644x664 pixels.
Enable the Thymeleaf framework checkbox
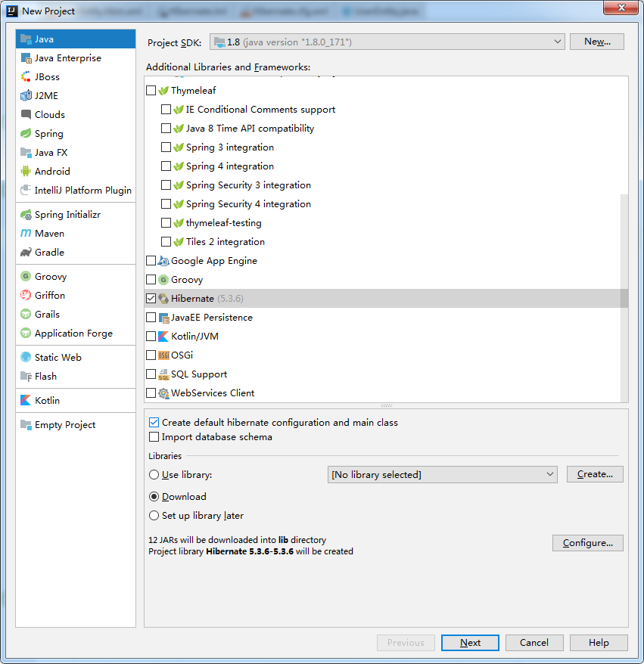151,90
